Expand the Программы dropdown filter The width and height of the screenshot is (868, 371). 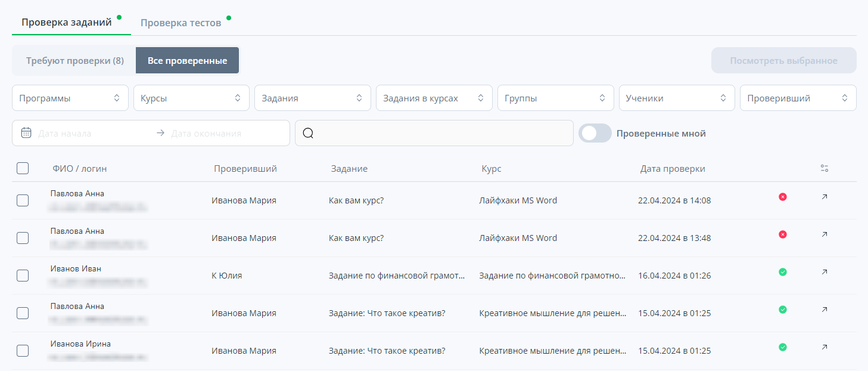70,98
